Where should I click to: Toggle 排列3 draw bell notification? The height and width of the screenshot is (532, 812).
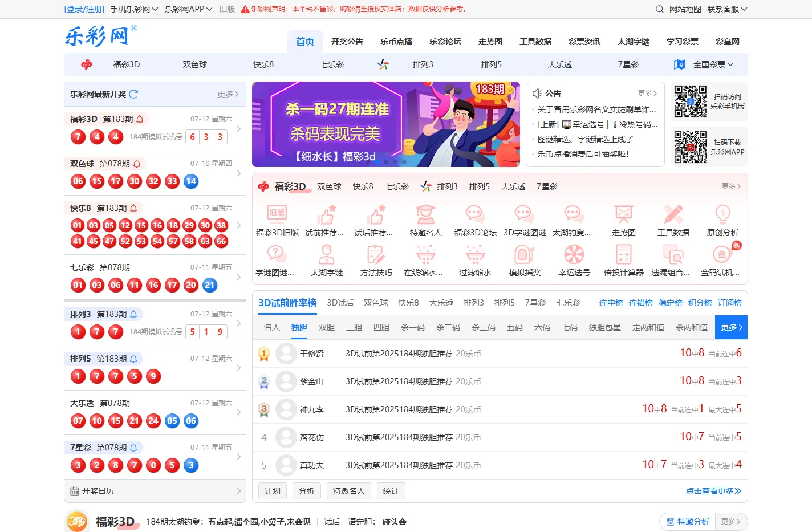(x=133, y=314)
